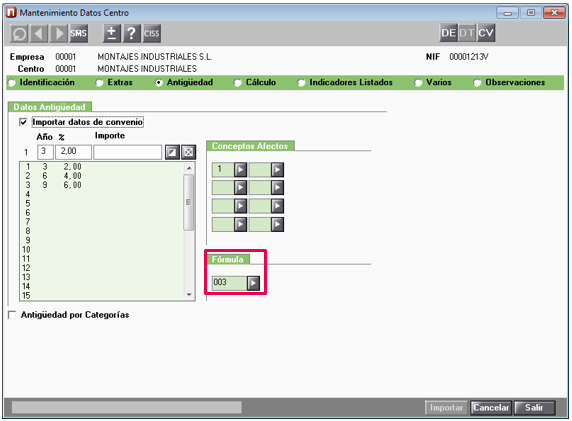The width and height of the screenshot is (572, 421).
Task: Select the Cálculo radio option
Action: pos(238,83)
